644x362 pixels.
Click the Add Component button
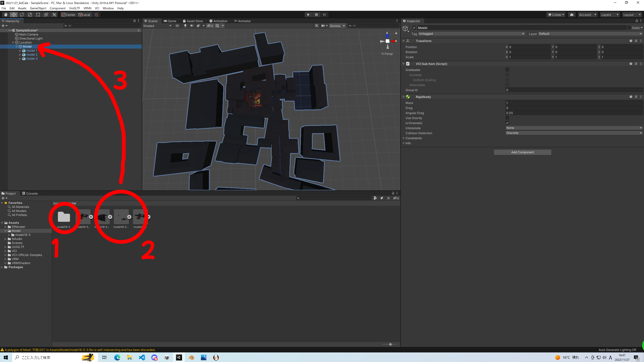(x=522, y=152)
